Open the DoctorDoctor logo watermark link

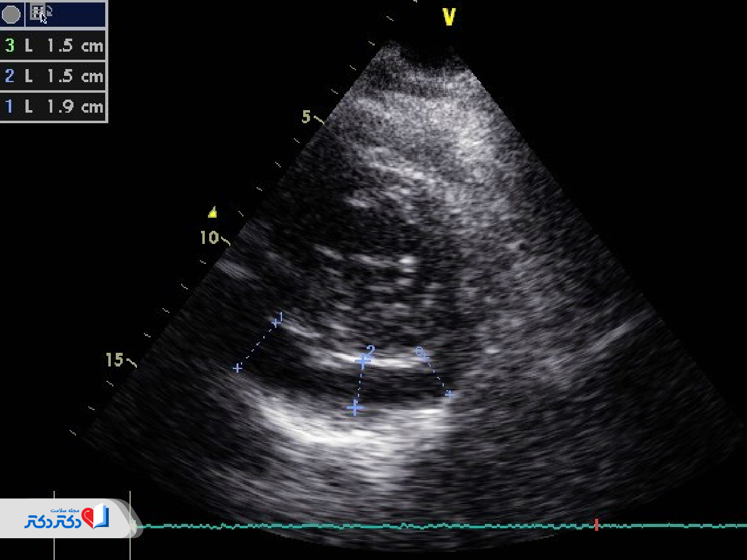pos(67,518)
